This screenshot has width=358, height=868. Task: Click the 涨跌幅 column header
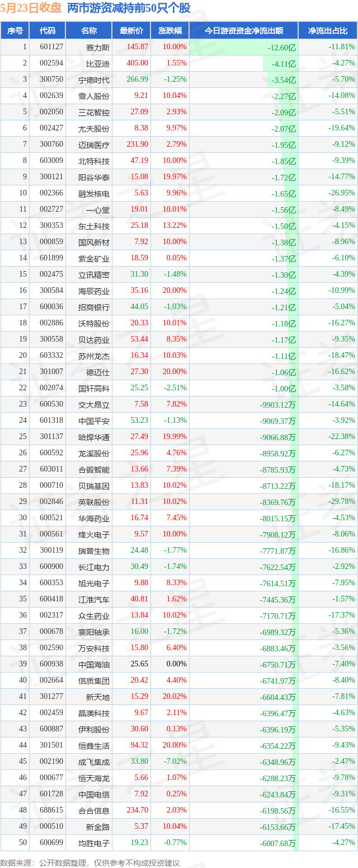(x=170, y=31)
